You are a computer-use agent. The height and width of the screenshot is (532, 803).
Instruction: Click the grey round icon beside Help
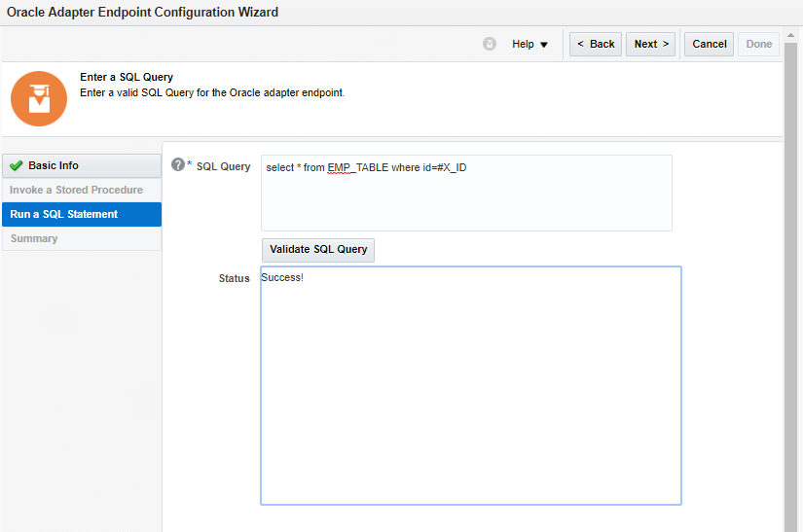490,44
